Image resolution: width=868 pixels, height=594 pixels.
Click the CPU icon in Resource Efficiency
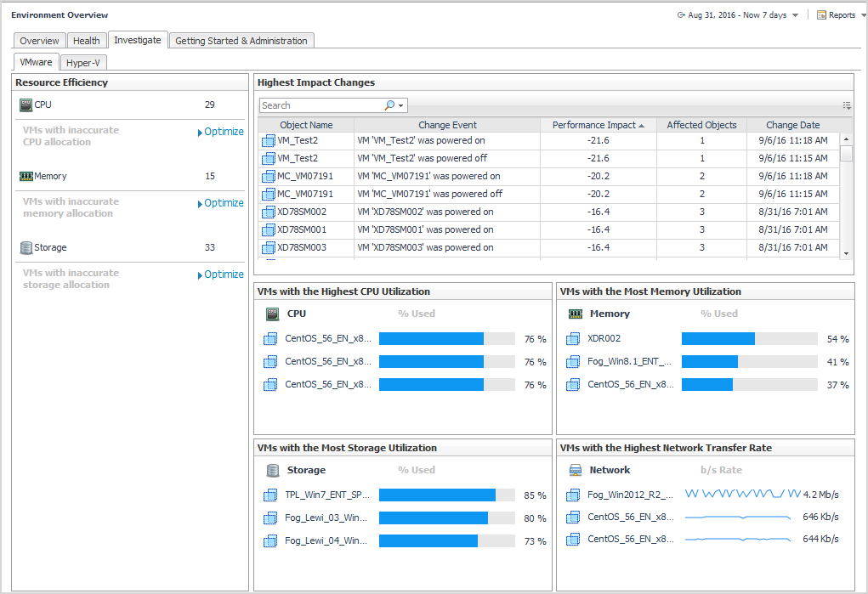[x=26, y=105]
